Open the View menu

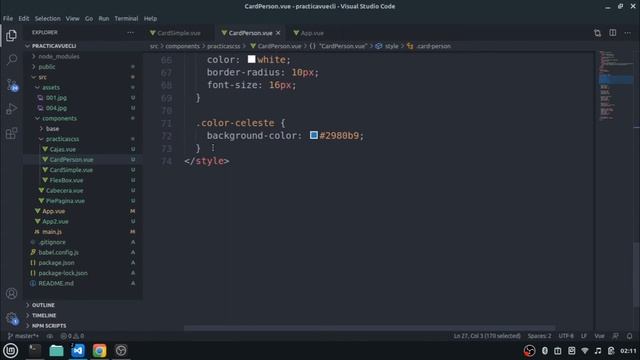click(73, 18)
